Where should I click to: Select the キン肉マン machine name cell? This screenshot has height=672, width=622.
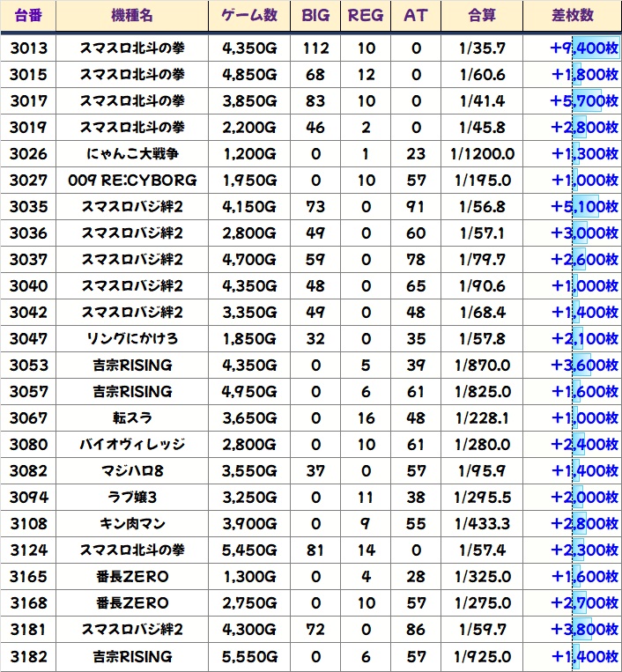pyautogui.click(x=132, y=524)
